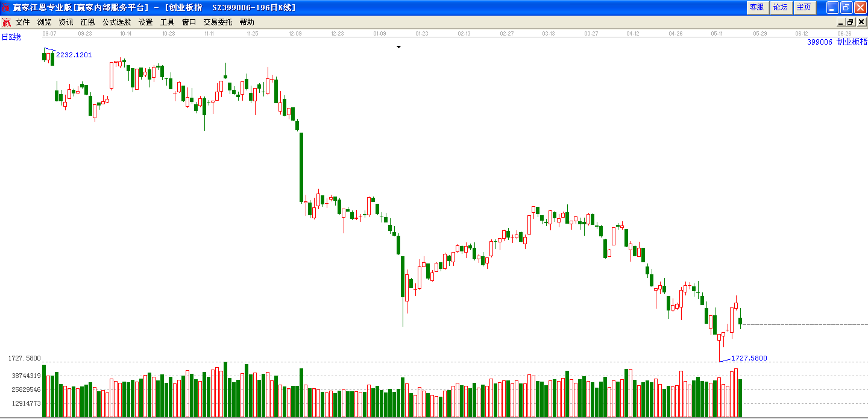Close the main application window

860,7
